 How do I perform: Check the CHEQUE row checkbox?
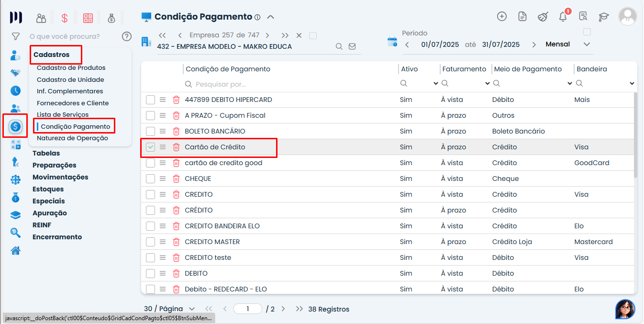[x=151, y=179]
